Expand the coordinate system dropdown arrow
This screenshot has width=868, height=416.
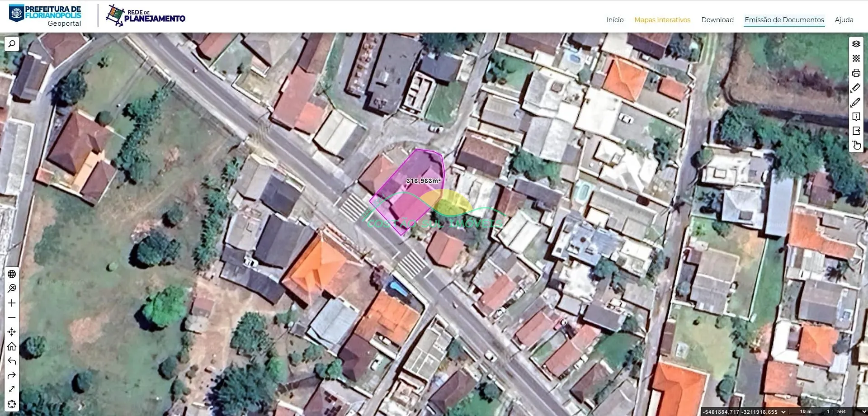tap(783, 411)
